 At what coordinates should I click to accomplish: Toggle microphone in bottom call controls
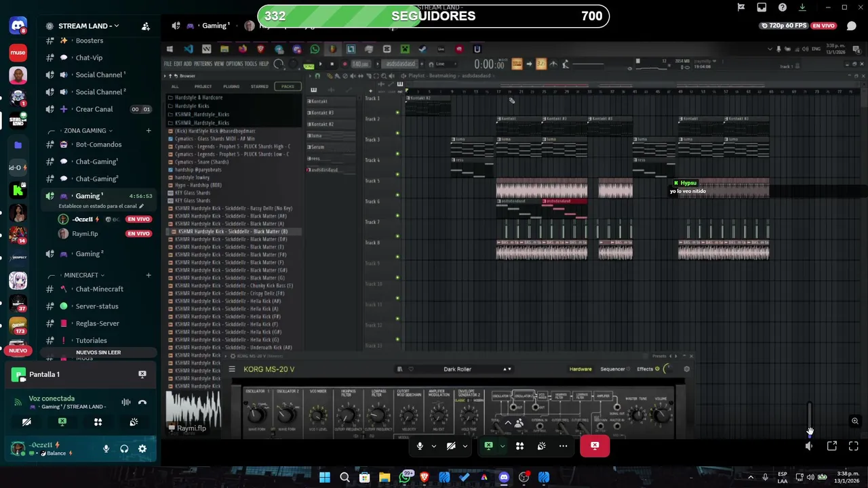(x=420, y=446)
